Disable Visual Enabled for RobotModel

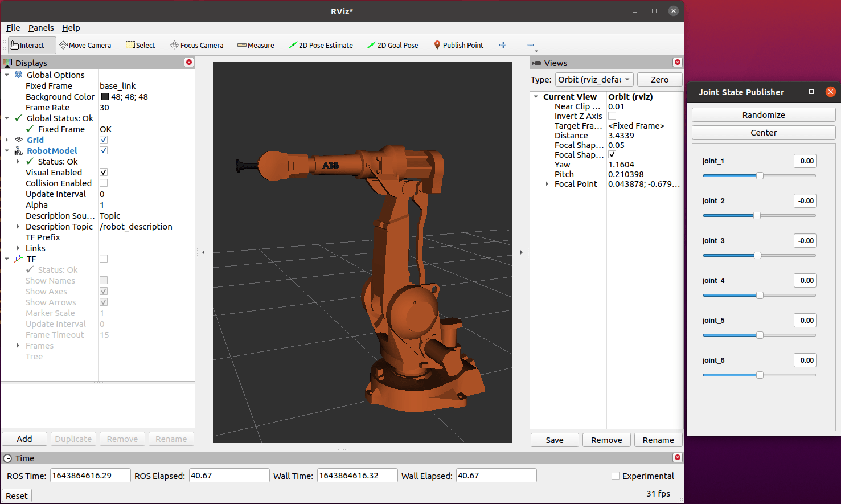104,172
